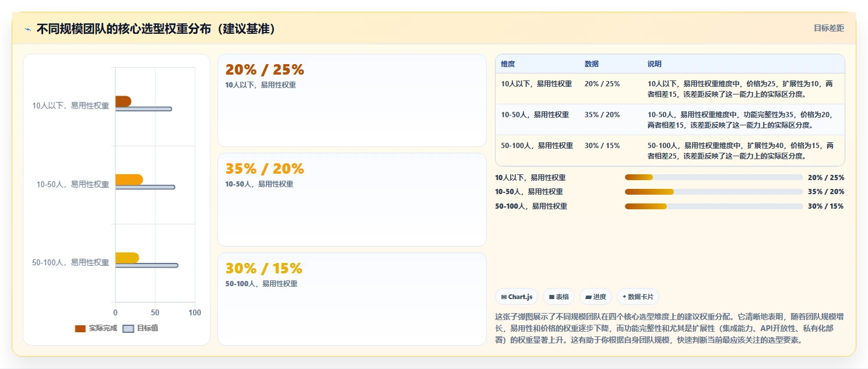Click table value 35% / 20%
Image resolution: width=868 pixels, height=369 pixels.
tap(602, 115)
